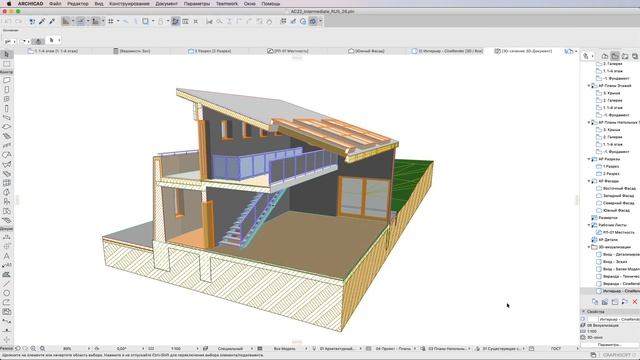Screen dimensions: 640x360
Task: Select the Polyline tool
Action: pyautogui.click(x=7, y=302)
